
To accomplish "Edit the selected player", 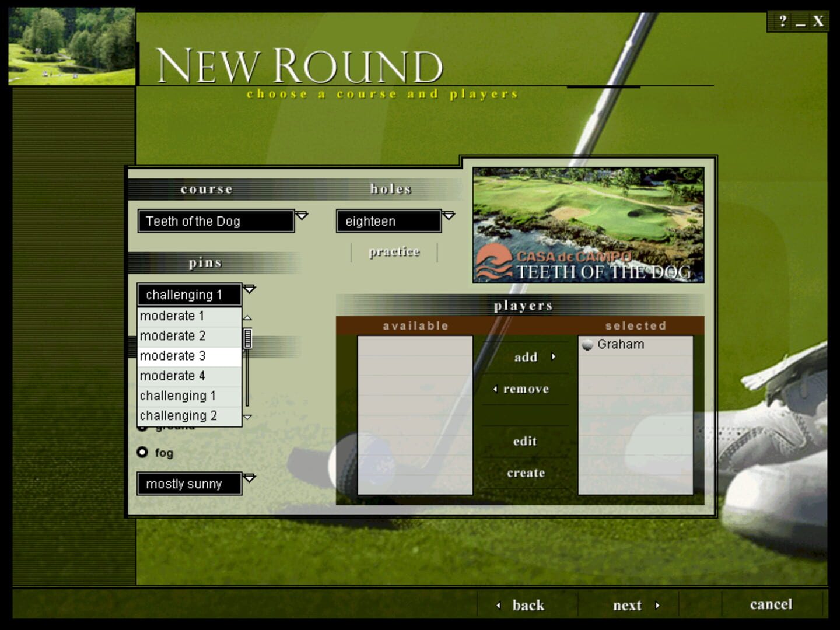I will coord(524,442).
